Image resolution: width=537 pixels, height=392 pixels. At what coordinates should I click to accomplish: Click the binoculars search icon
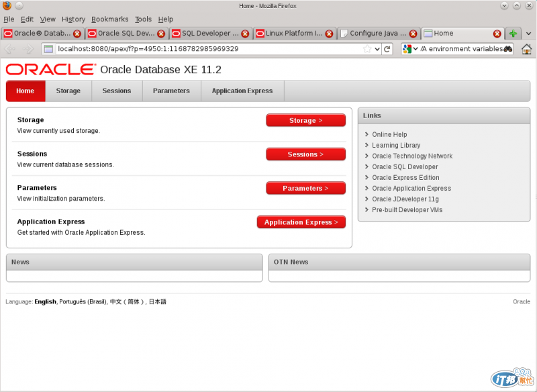tap(508, 48)
